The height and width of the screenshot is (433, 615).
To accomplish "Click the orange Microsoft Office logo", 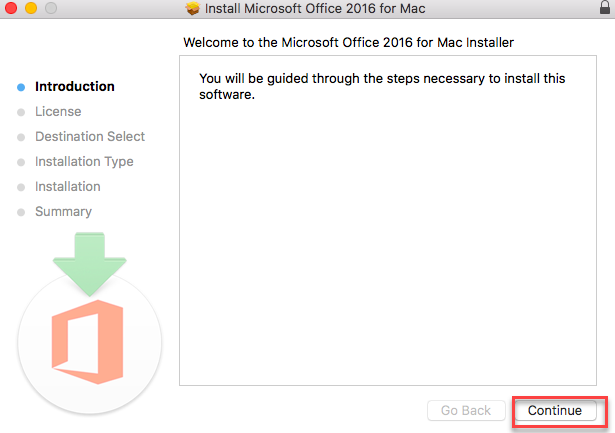I will coord(87,342).
